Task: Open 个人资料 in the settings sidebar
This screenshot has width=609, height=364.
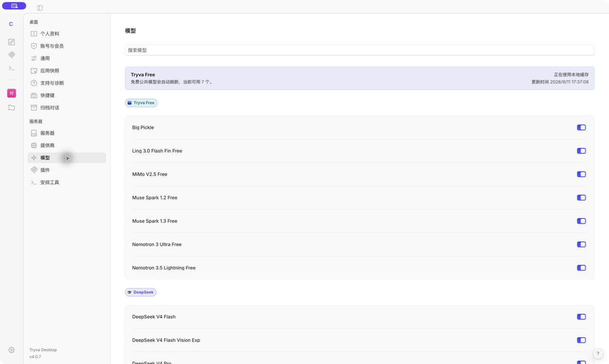Action: pyautogui.click(x=67, y=34)
